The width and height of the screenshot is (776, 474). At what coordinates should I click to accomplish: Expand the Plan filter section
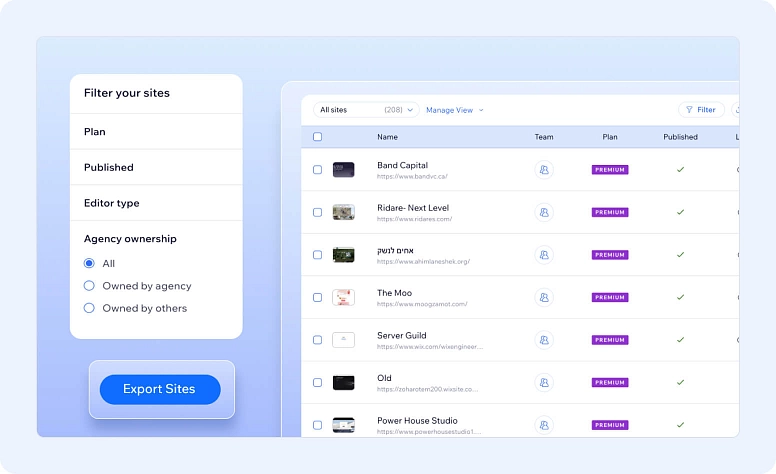[156, 132]
